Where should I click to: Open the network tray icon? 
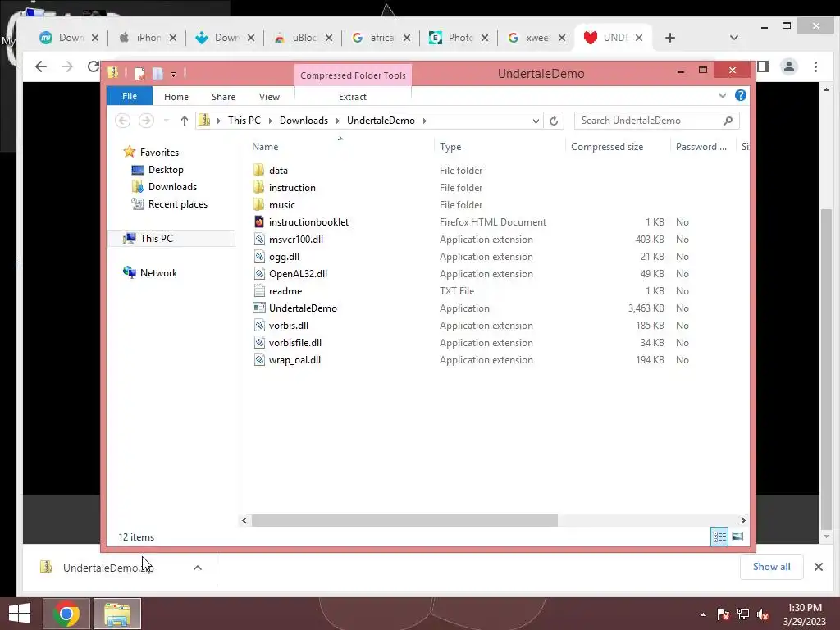coord(742,614)
